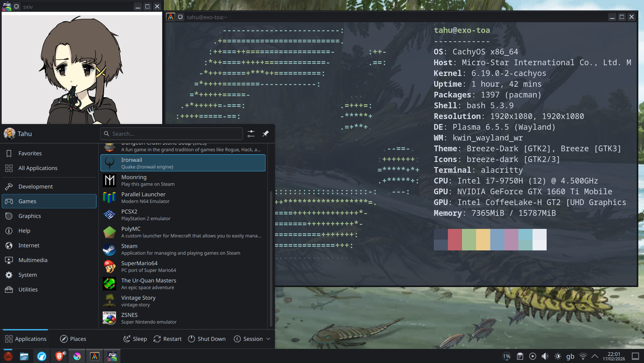644x363 pixels.
Task: Open Moonring from the Games list
Action: tap(183, 180)
